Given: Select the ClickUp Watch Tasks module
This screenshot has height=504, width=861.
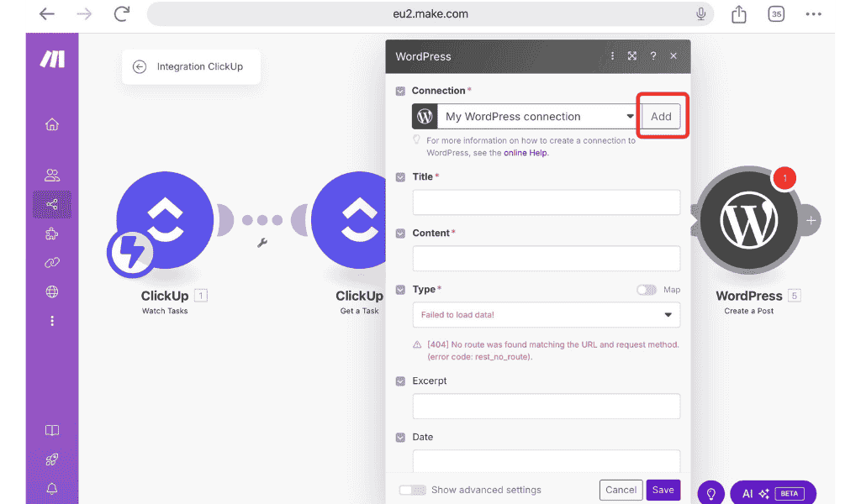Looking at the screenshot, I should [x=165, y=220].
